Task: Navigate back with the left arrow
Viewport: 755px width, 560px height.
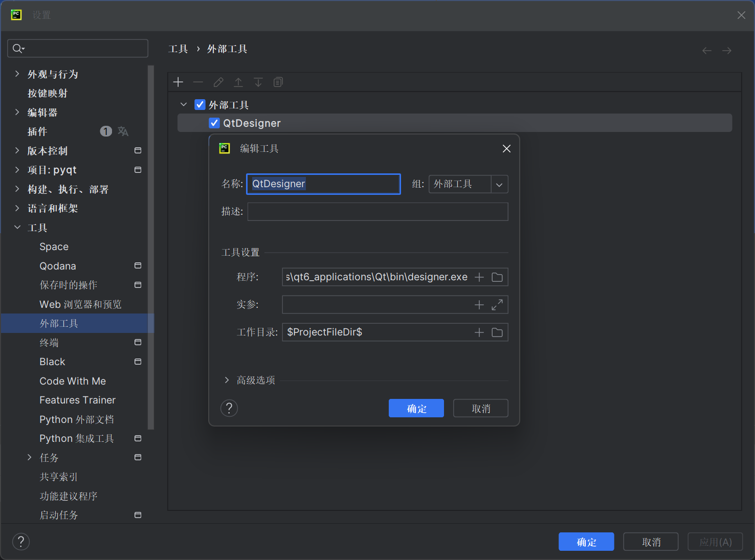Action: (x=707, y=51)
